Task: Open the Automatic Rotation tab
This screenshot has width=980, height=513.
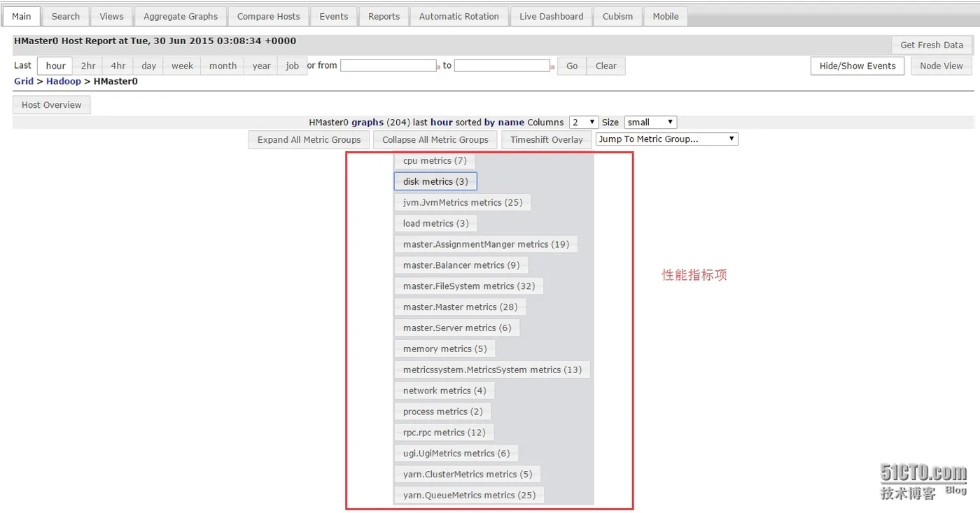Action: pyautogui.click(x=459, y=16)
